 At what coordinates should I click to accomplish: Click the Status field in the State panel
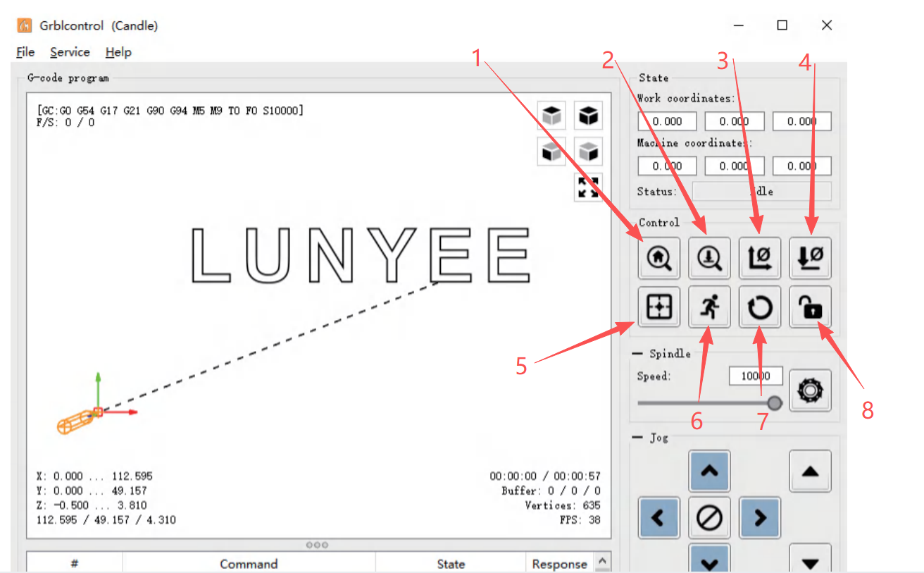(761, 192)
